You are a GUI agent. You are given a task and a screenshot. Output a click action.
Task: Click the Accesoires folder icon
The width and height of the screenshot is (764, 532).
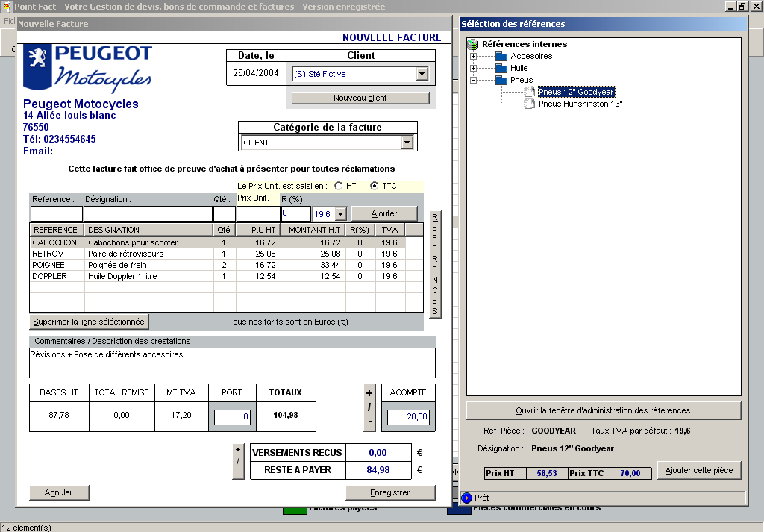501,56
